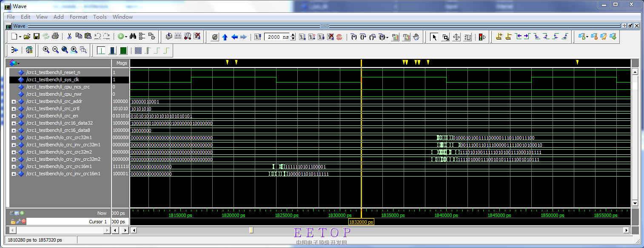The height and width of the screenshot is (248, 644).
Task: Click the Step Into icon
Action: click(354, 37)
